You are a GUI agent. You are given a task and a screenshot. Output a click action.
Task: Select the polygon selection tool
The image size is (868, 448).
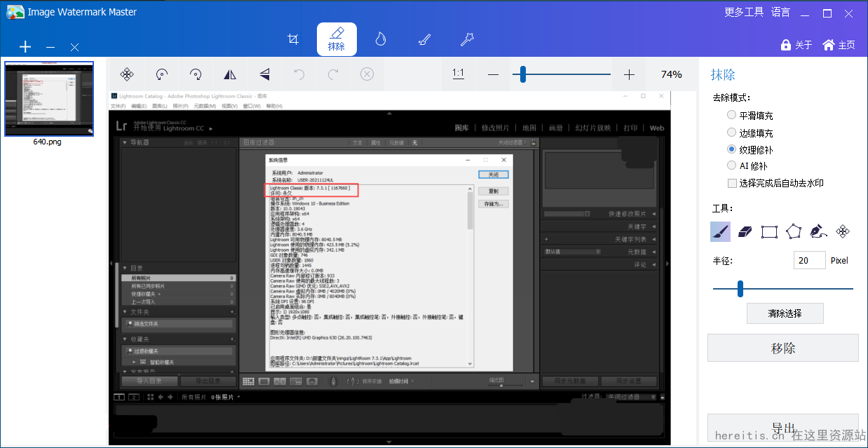[793, 231]
